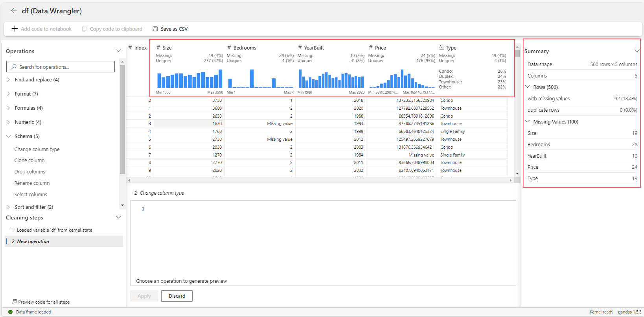
Task: Select the Drop columns operation
Action: (x=30, y=172)
